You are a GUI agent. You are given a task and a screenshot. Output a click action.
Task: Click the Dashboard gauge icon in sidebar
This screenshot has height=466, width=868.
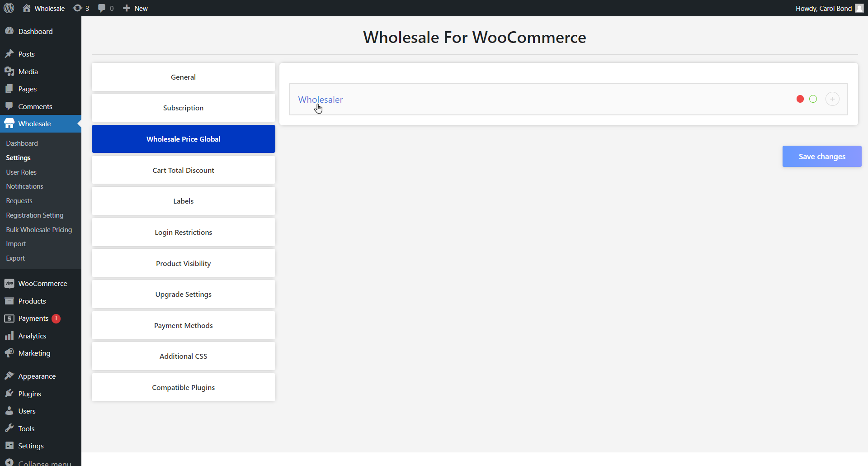9,31
